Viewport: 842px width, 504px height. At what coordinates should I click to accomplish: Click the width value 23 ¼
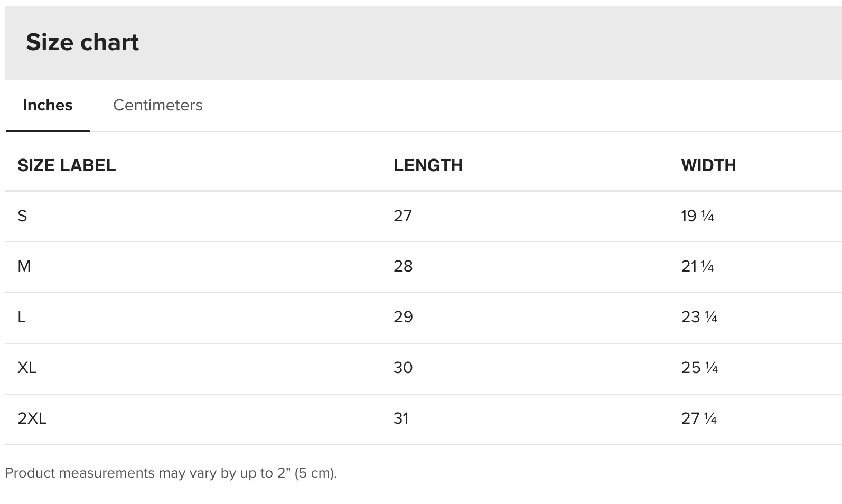pyautogui.click(x=699, y=317)
